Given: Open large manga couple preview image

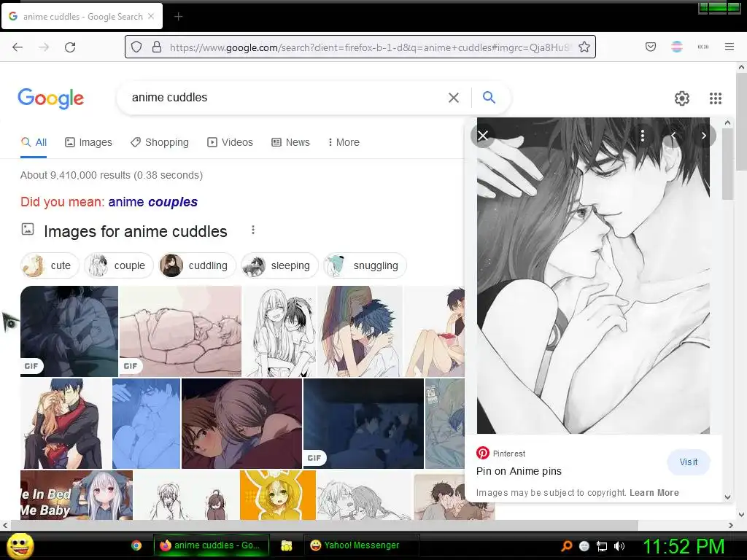Looking at the screenshot, I should click(593, 276).
